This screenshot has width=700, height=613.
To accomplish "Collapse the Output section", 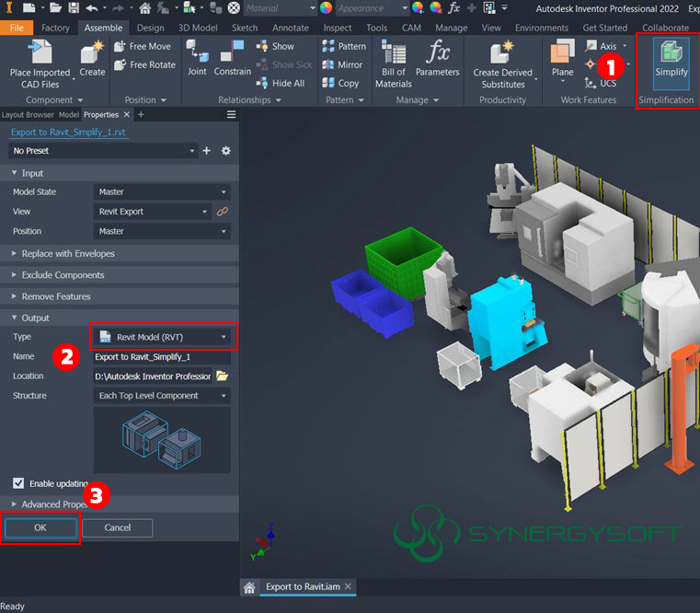I will click(120, 318).
